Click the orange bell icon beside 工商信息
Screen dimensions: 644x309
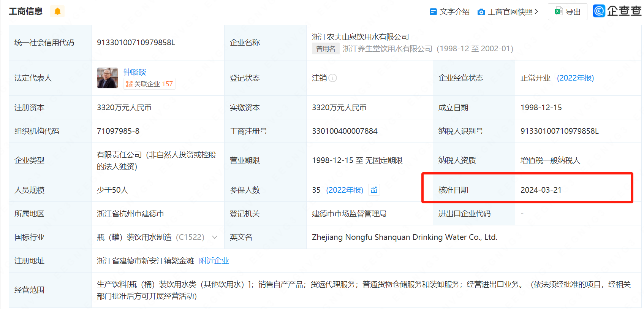click(57, 11)
